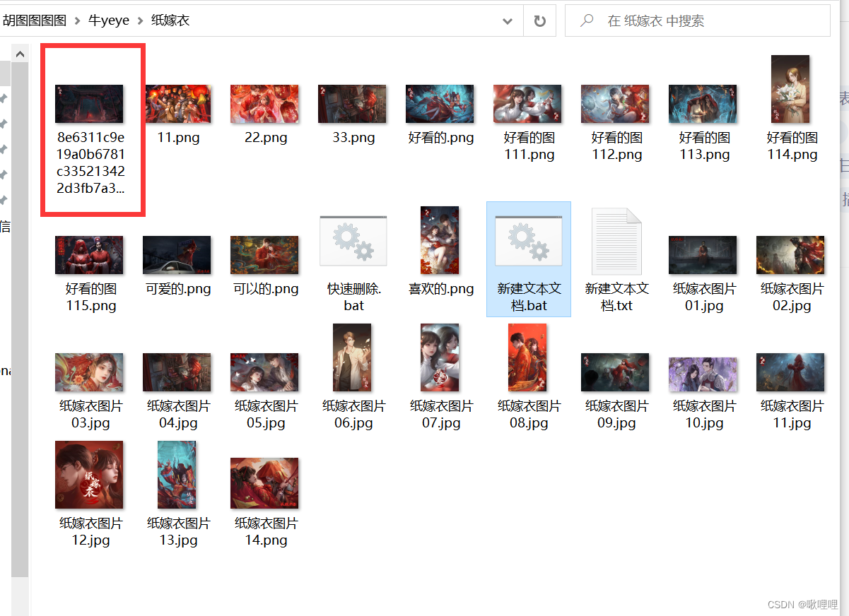The height and width of the screenshot is (616, 849).
Task: Expand chevron after 胡图图图图 breadcrumb
Action: [77, 21]
